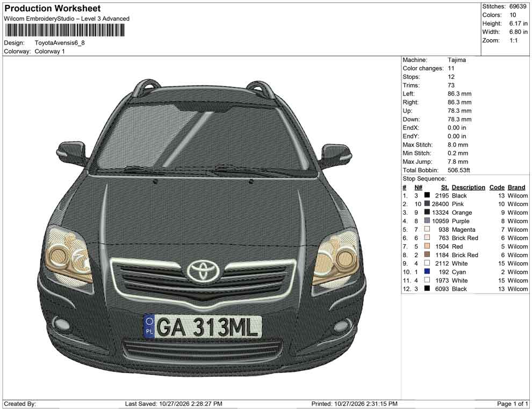
Task: Click the Purple row color swatch
Action: [x=427, y=221]
